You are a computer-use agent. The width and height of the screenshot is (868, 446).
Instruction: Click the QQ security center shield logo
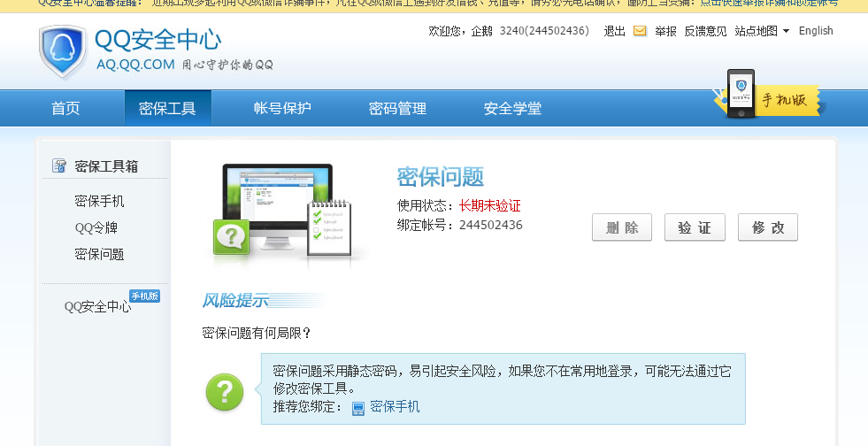point(63,51)
